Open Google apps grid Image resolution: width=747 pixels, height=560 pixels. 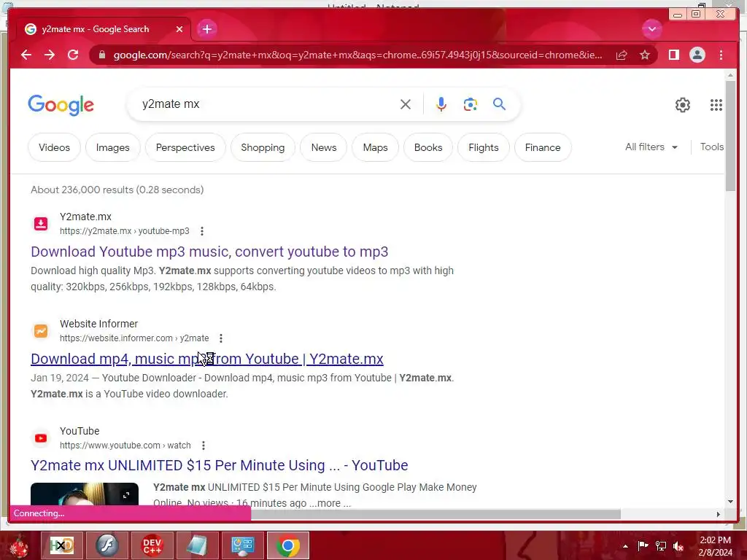click(716, 105)
